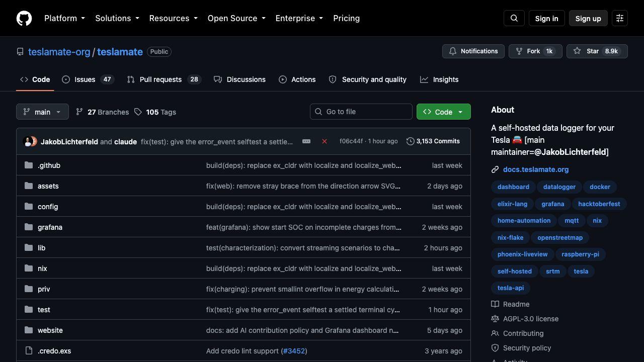Click the nix folder icon
The height and width of the screenshot is (362, 644).
29,268
